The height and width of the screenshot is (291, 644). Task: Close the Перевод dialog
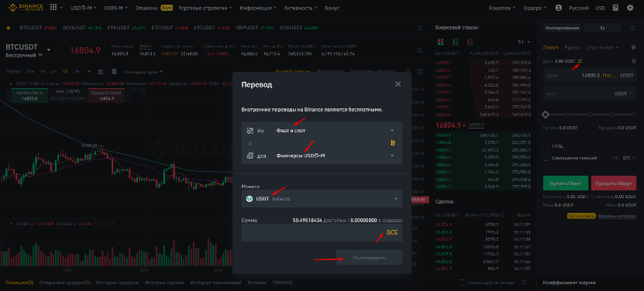[398, 84]
